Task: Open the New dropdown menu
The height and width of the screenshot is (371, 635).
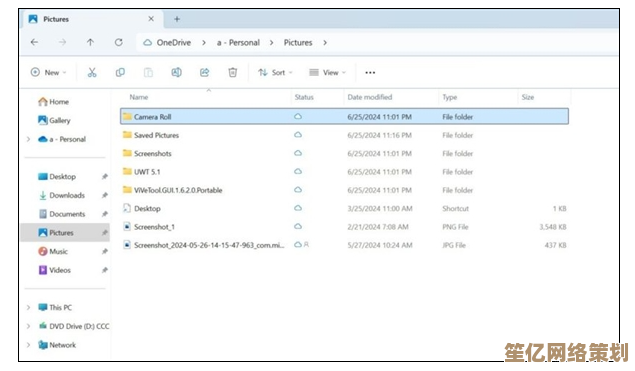Action: point(48,72)
